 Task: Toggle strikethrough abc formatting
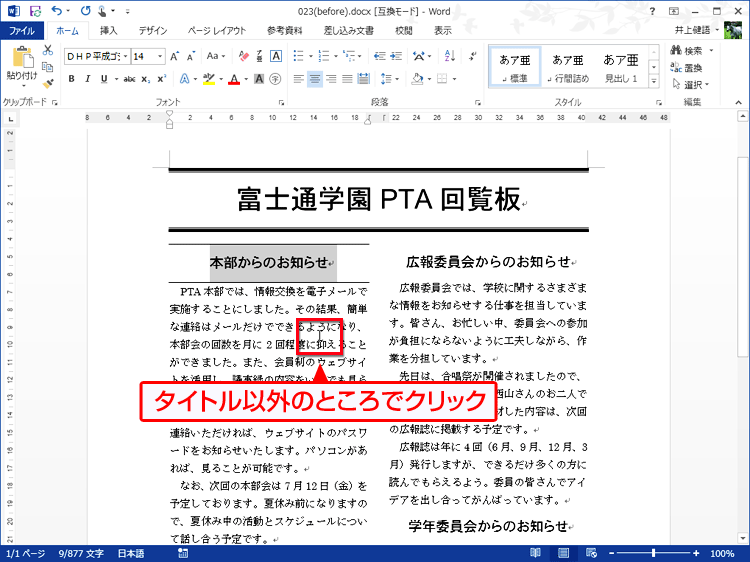click(129, 79)
